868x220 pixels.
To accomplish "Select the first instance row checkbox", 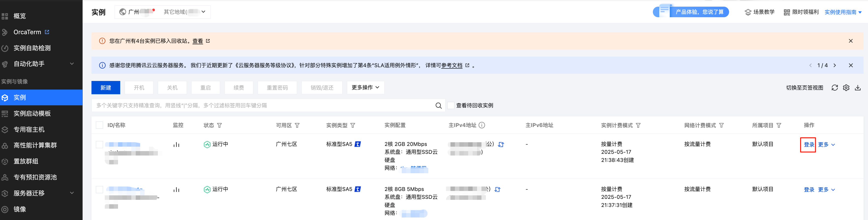I will tap(99, 144).
